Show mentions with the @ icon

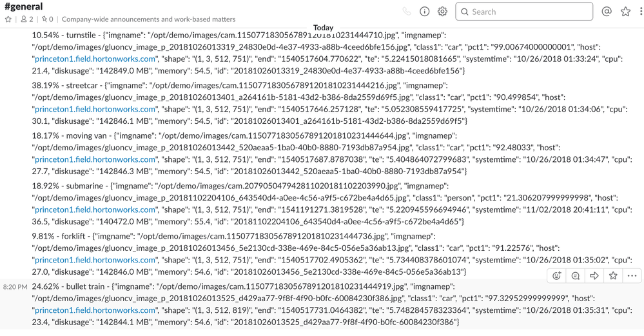pos(607,12)
